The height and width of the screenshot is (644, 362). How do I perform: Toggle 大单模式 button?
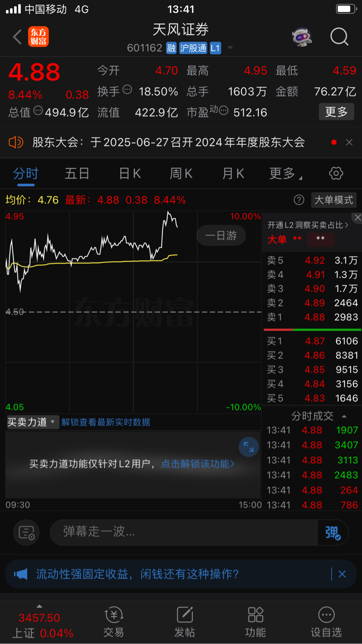[334, 200]
